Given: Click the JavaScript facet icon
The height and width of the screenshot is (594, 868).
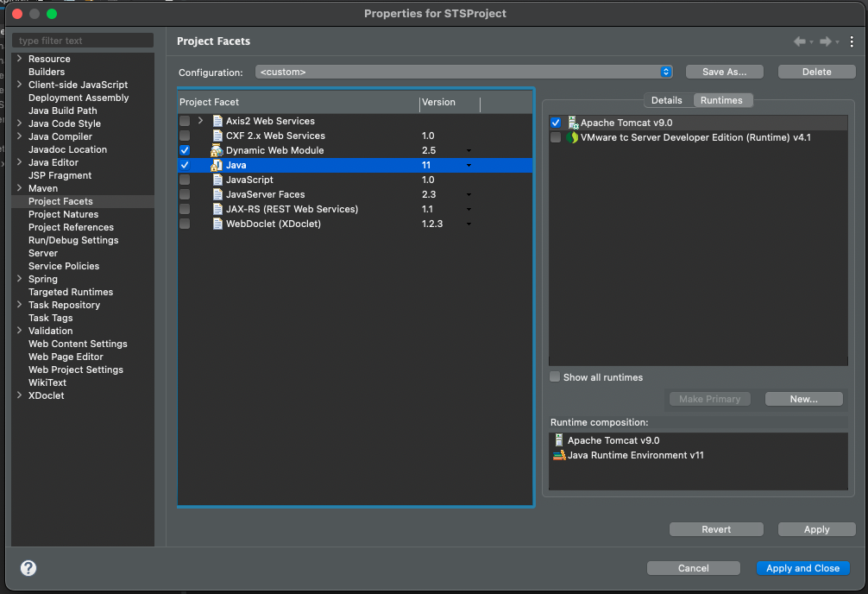Looking at the screenshot, I should (217, 180).
